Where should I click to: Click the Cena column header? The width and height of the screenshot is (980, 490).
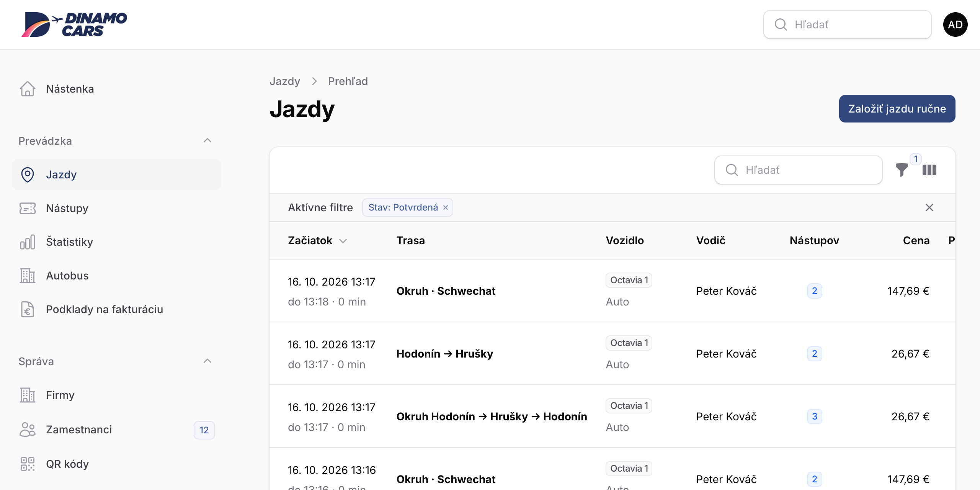coord(916,240)
